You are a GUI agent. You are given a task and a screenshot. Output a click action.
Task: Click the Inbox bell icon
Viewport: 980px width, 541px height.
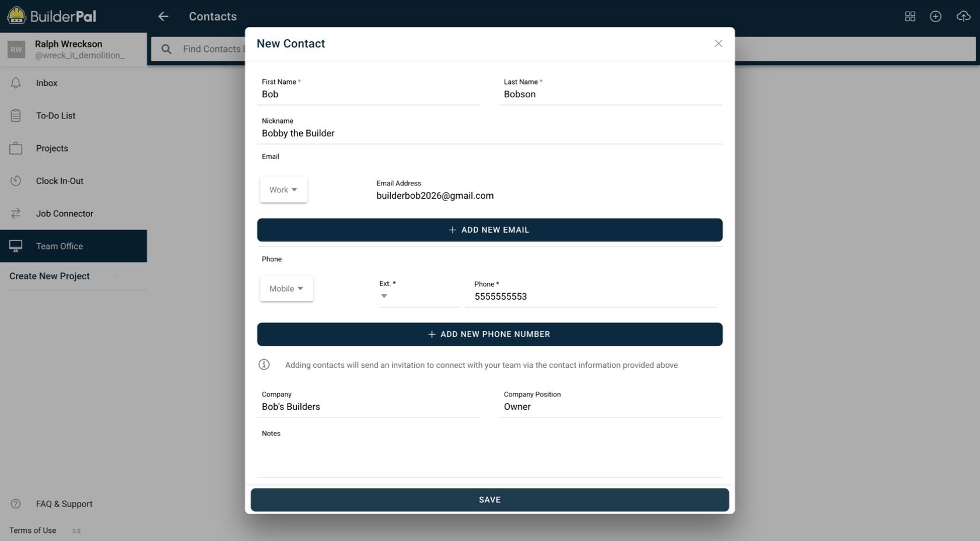[x=16, y=83]
